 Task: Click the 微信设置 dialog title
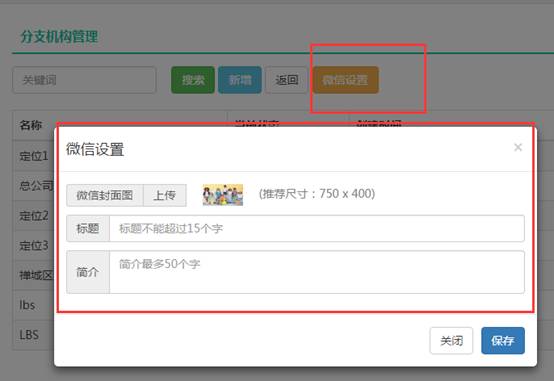point(95,149)
